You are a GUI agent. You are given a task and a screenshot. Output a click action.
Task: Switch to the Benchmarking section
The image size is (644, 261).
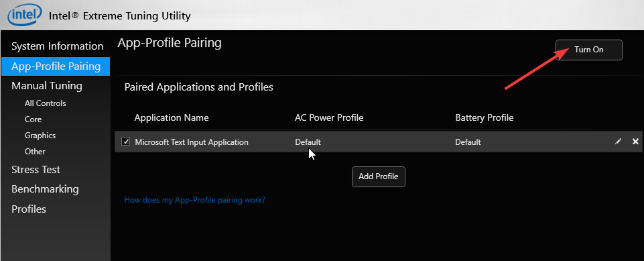pos(45,189)
